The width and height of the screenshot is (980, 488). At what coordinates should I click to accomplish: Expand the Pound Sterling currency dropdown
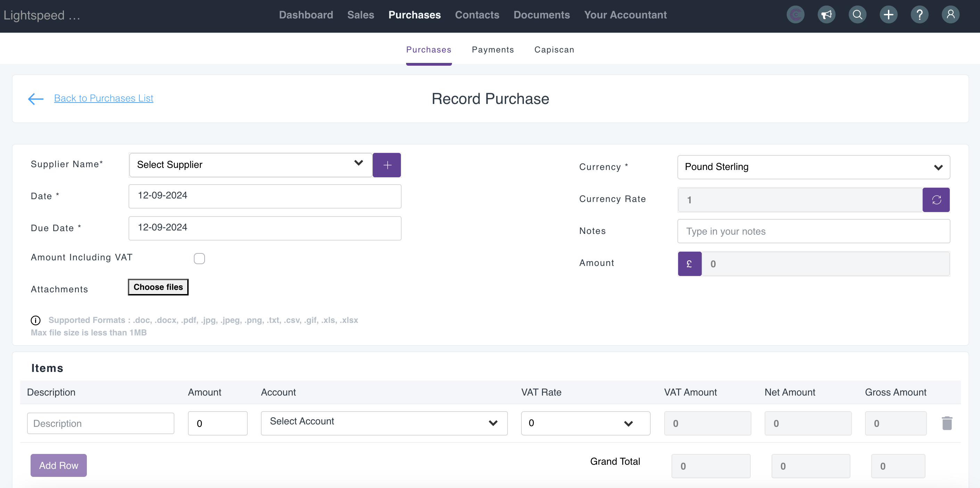pos(813,167)
